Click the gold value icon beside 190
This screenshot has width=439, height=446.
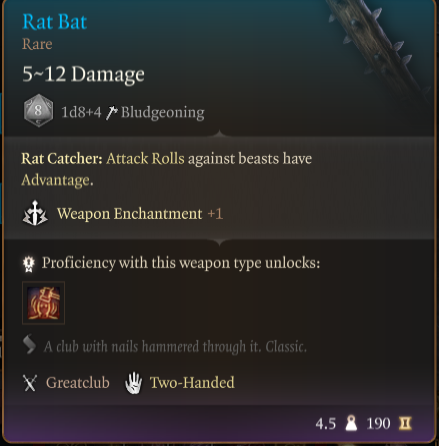pos(405,424)
